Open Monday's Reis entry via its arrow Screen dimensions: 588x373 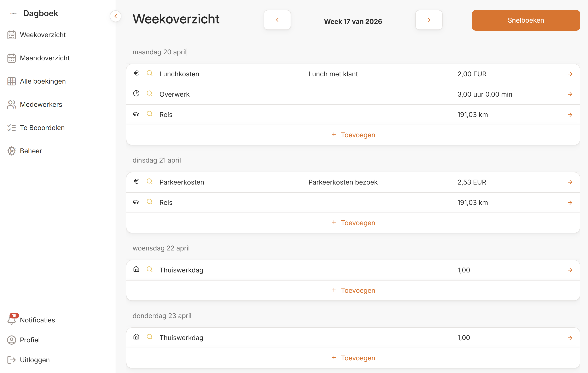point(570,115)
